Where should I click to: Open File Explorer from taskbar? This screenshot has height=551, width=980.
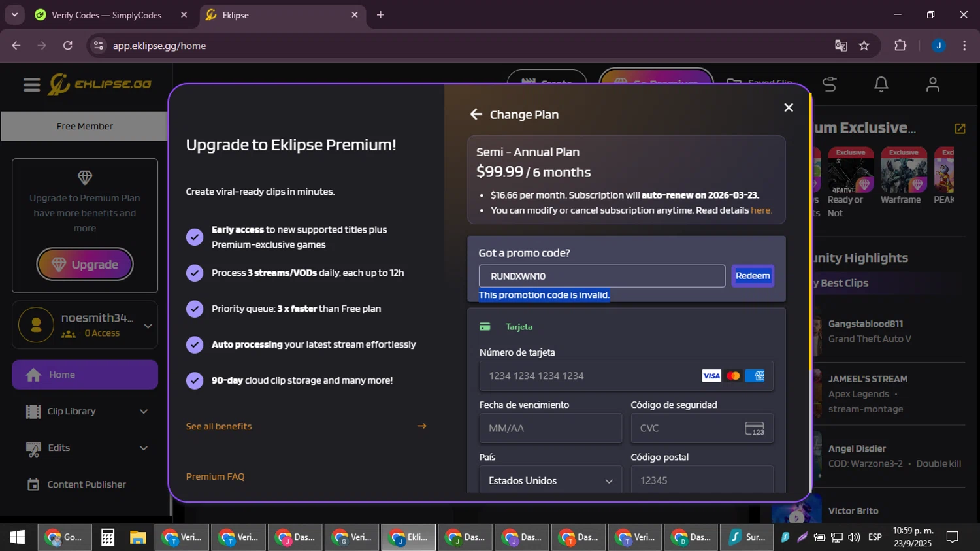tap(138, 537)
